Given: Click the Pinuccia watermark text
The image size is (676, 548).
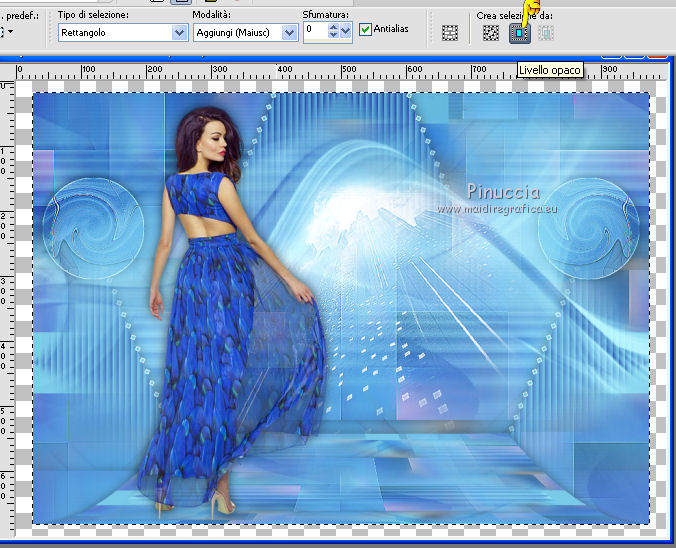Looking at the screenshot, I should pyautogui.click(x=503, y=191).
